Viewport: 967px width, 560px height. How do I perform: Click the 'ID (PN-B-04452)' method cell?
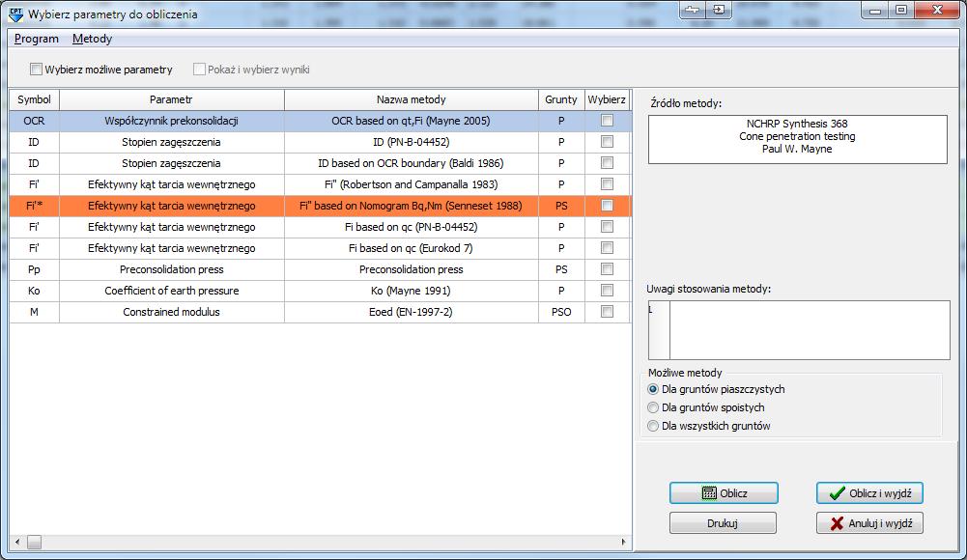tap(412, 142)
